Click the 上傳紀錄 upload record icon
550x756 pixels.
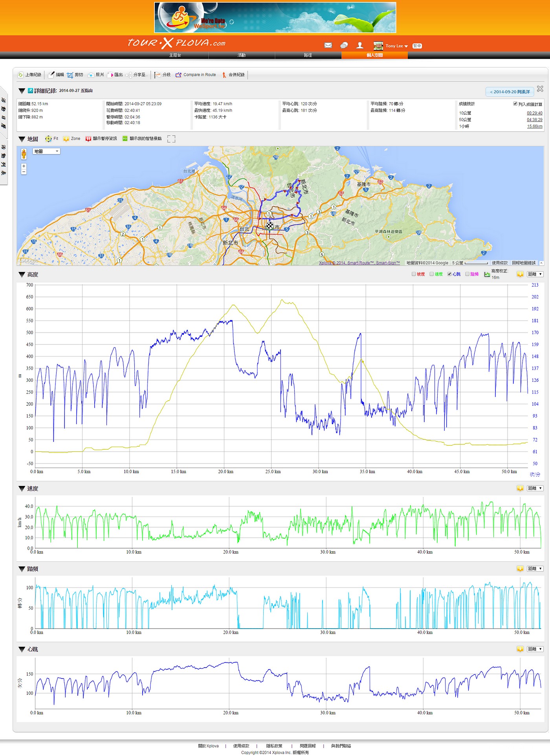coord(21,75)
